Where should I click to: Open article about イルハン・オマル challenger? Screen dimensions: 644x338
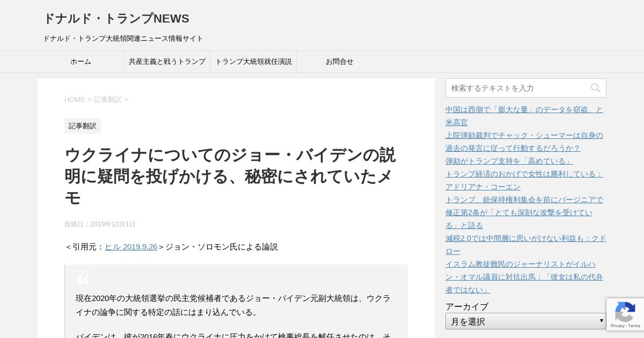(x=524, y=277)
